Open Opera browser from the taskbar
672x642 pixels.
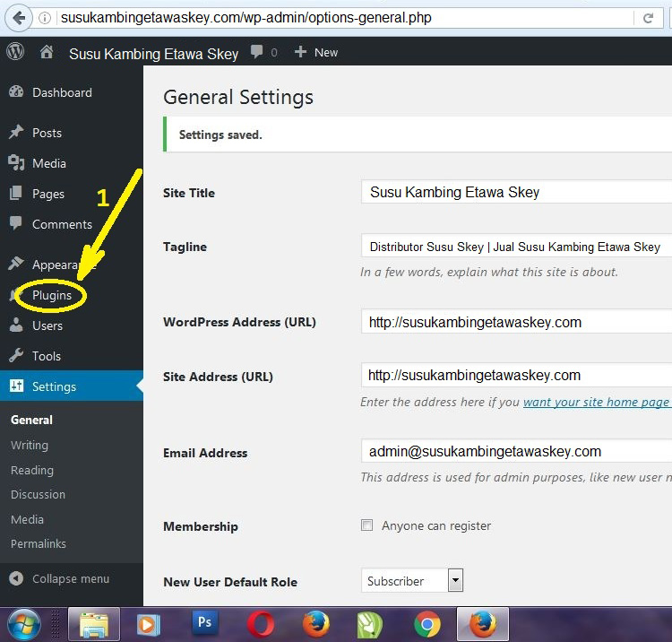click(x=261, y=624)
